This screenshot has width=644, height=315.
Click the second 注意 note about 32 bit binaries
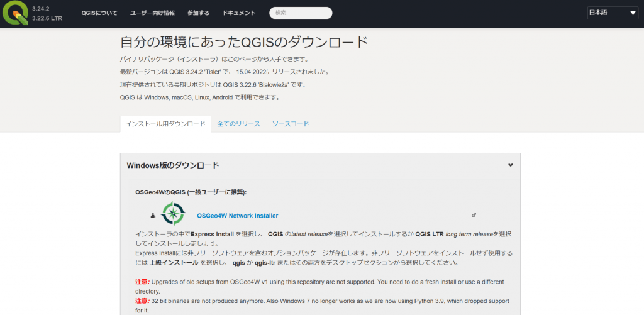[x=323, y=306]
